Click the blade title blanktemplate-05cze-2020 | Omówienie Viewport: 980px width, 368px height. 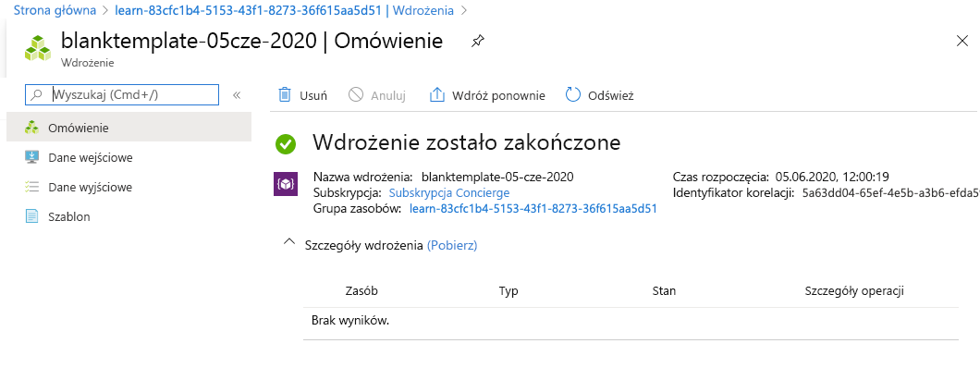tap(251, 42)
